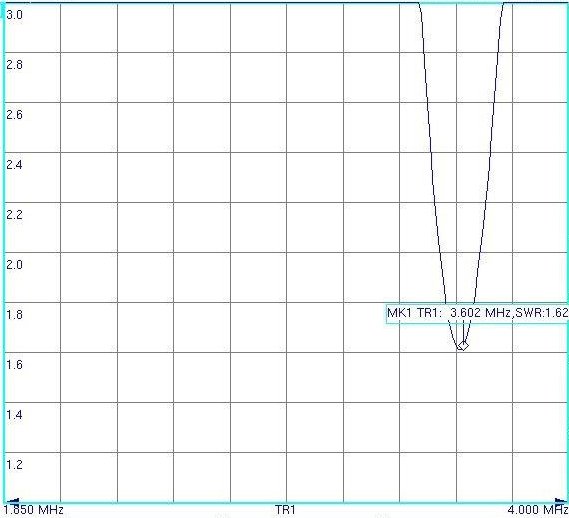This screenshot has height=518, width=569.
Task: Select the MK1 TR1 marker readout box
Action: pos(477,313)
